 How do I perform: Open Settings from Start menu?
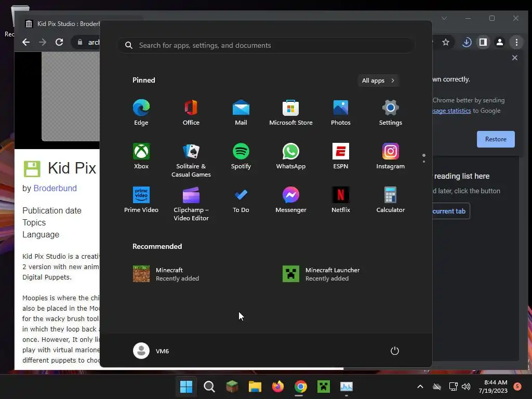click(x=391, y=113)
